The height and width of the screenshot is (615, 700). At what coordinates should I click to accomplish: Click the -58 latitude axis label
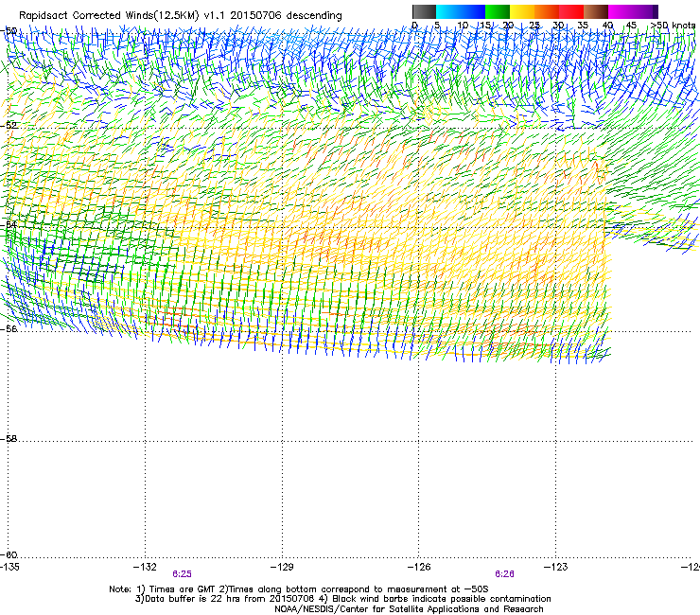[x=9, y=439]
